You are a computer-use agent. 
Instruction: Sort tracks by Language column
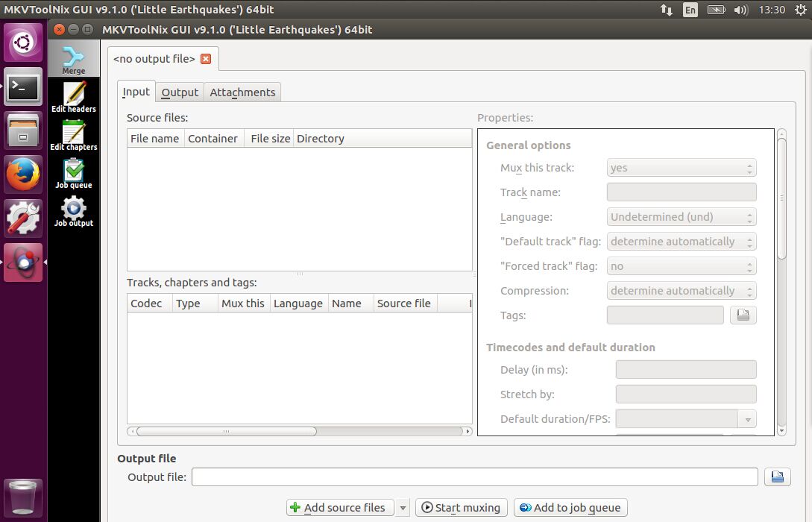[x=299, y=304]
